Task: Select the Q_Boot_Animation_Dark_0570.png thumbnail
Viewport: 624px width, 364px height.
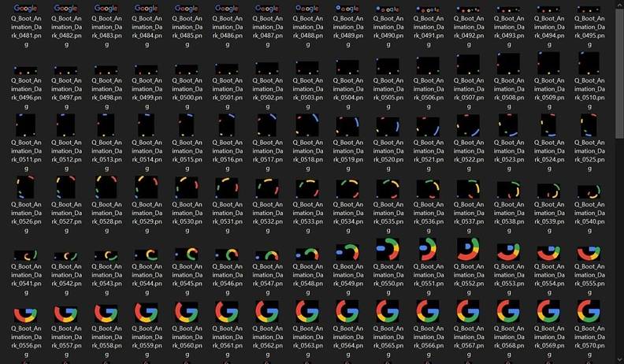Action: click(589, 311)
